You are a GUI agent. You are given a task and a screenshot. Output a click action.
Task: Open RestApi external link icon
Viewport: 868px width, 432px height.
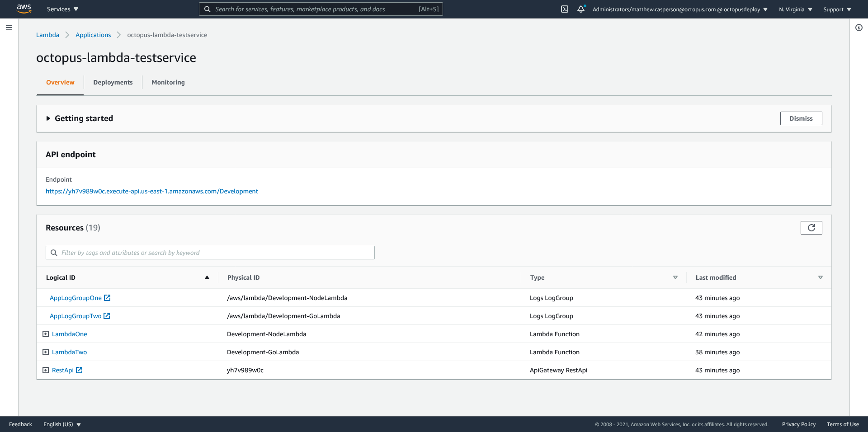coord(79,370)
